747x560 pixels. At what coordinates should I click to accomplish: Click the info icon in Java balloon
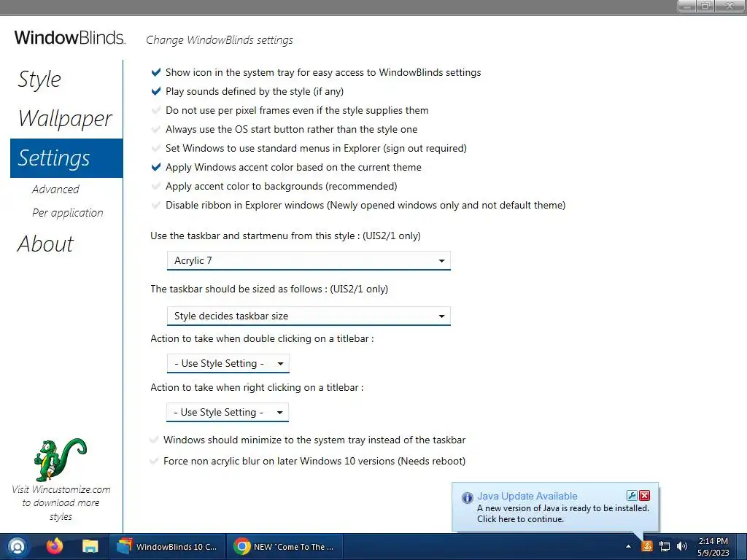pos(468,497)
